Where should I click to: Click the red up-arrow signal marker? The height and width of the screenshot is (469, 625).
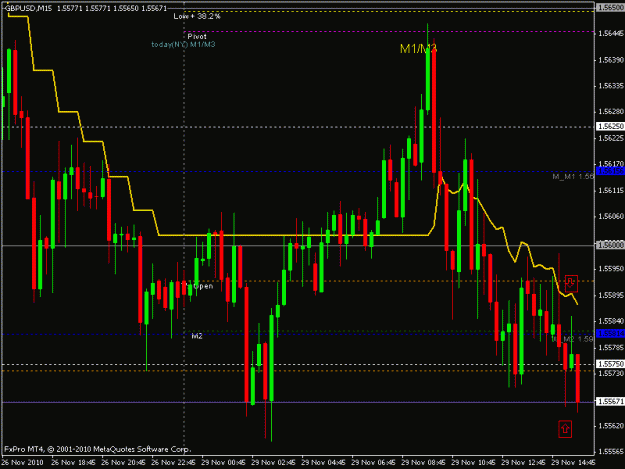(565, 429)
